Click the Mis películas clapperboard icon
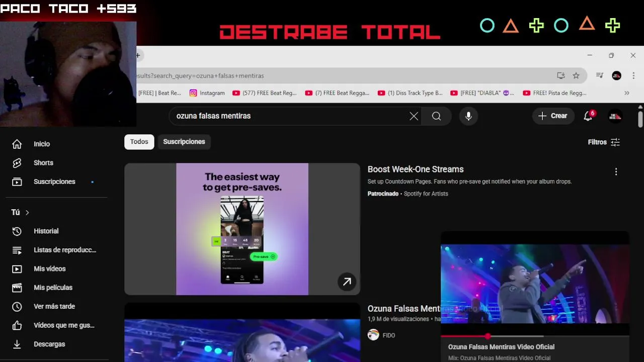Image resolution: width=644 pixels, height=362 pixels. (x=17, y=288)
